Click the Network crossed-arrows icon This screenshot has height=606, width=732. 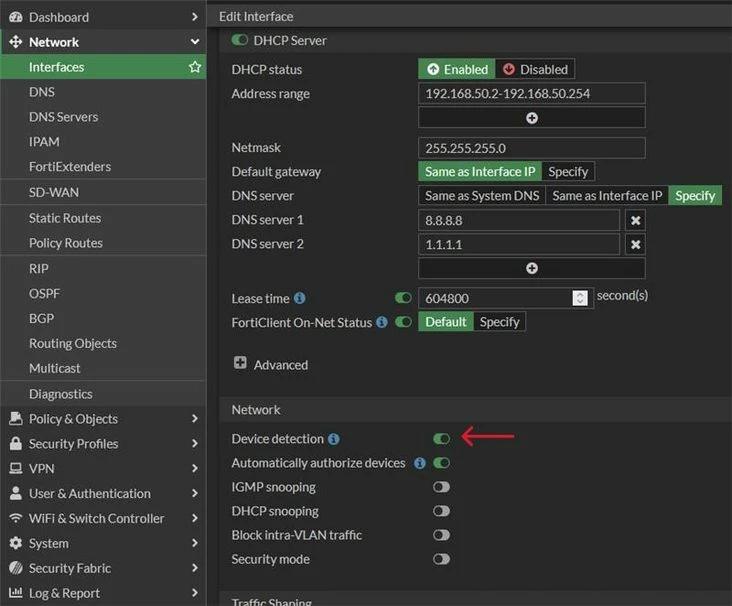[x=15, y=42]
